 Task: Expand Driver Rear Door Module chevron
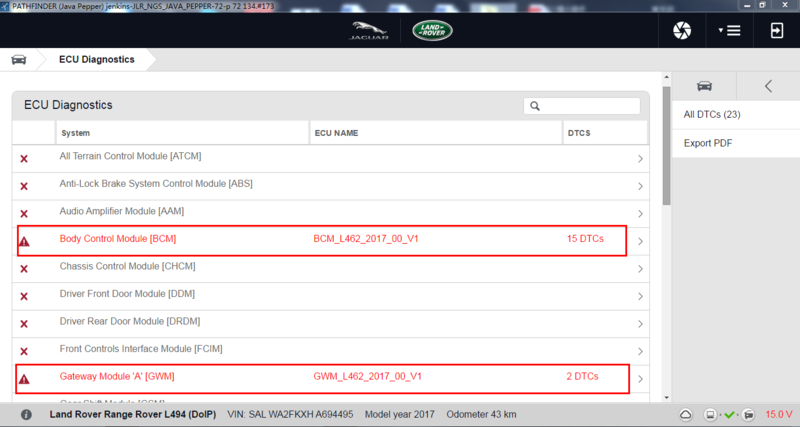[640, 324]
